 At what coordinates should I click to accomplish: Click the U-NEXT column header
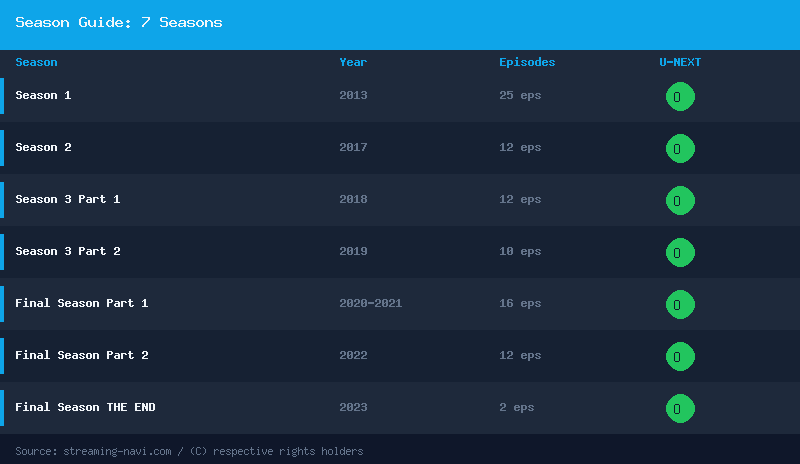click(680, 62)
